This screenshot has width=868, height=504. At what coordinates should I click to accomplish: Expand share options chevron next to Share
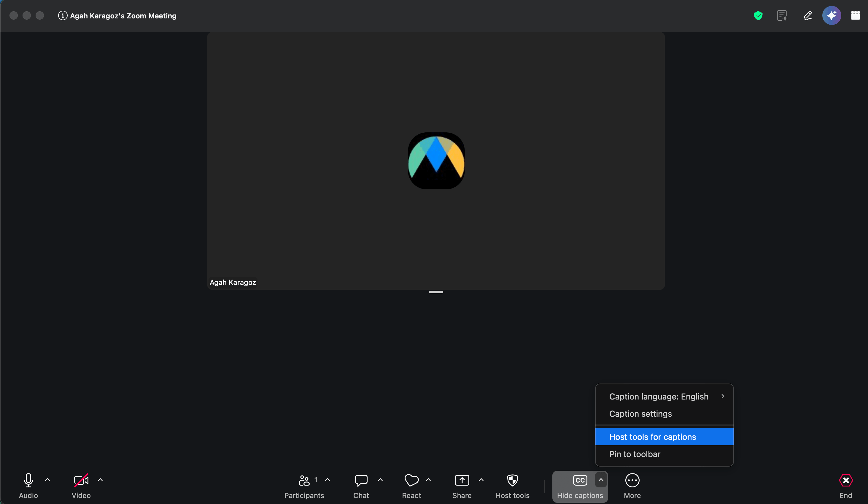481,480
